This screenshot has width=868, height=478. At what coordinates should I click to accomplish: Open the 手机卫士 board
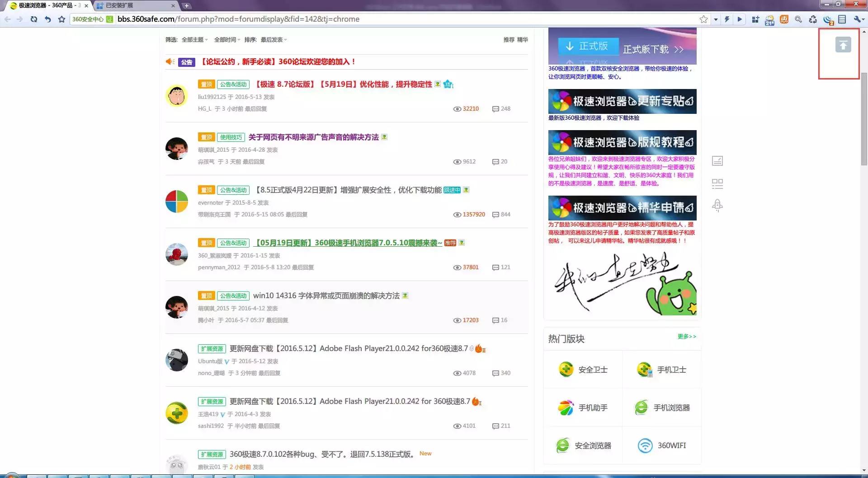(x=661, y=370)
